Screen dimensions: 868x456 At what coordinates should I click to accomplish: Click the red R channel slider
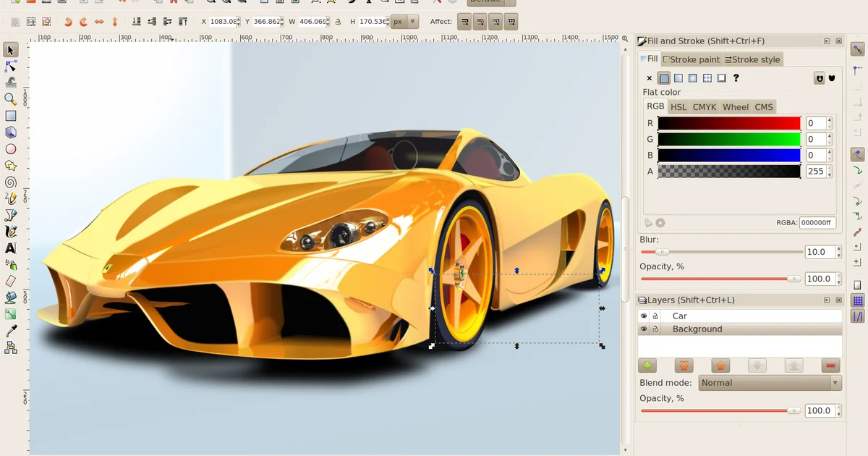(x=729, y=123)
